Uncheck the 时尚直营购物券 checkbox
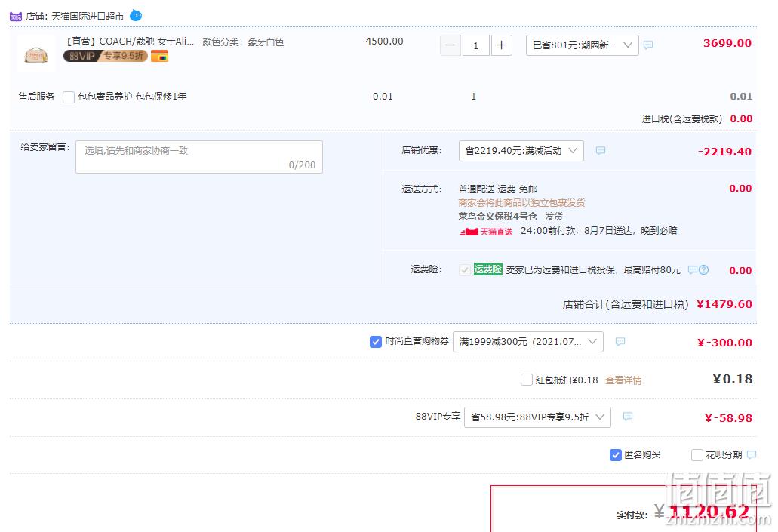The height and width of the screenshot is (532, 778). [376, 341]
